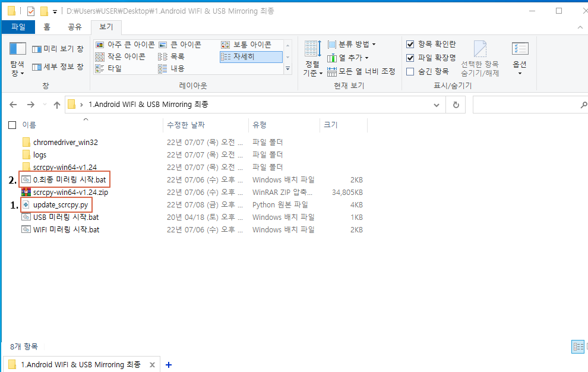Image resolution: width=588 pixels, height=372 pixels.
Task: Select large icons (큰 아이콘) layout
Action: point(180,45)
